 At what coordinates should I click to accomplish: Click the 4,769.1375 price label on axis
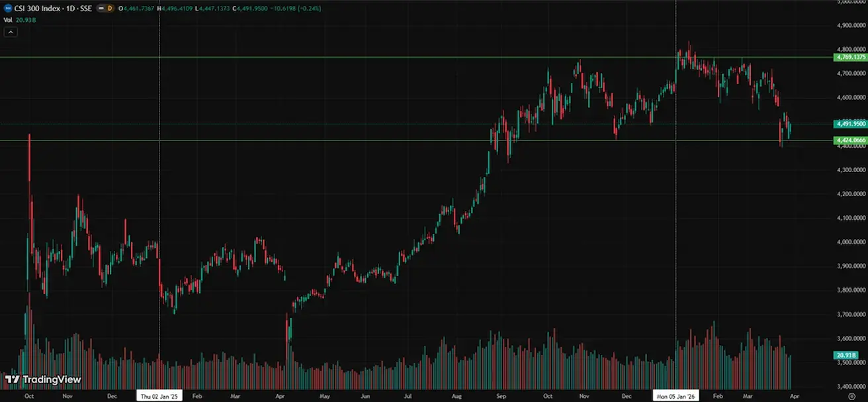851,58
